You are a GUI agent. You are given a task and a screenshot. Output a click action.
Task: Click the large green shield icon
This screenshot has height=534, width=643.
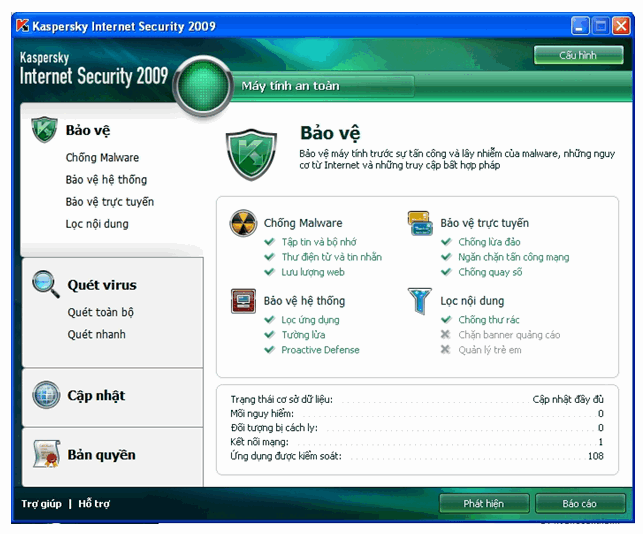point(251,154)
